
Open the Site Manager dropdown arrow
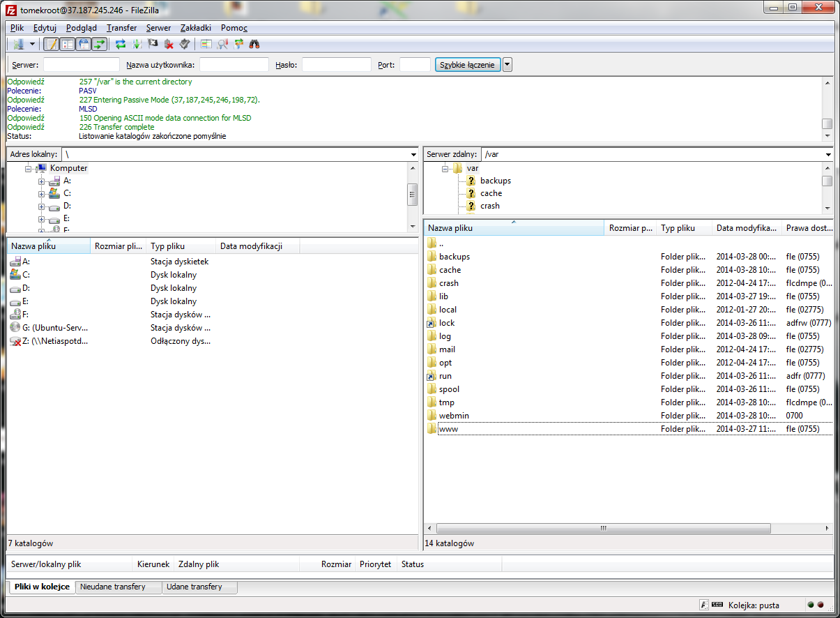[x=31, y=44]
